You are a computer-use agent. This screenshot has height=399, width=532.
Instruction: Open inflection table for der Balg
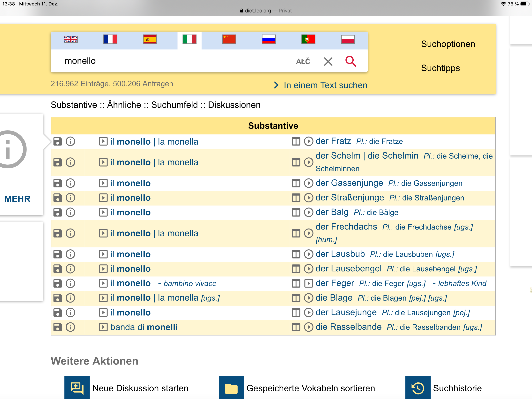(x=296, y=213)
